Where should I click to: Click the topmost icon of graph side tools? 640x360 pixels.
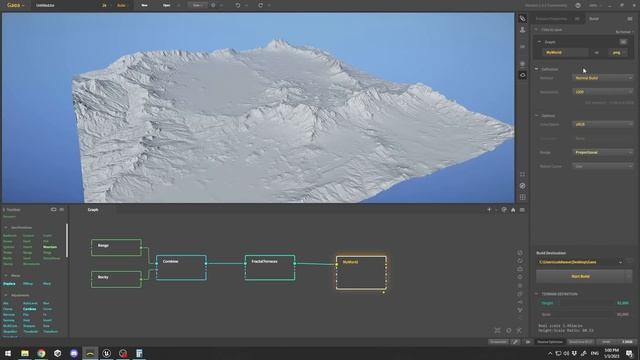(x=520, y=253)
